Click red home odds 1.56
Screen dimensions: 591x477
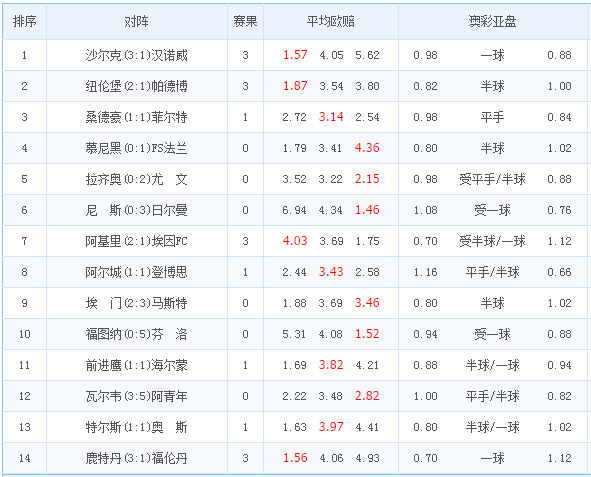coord(295,458)
